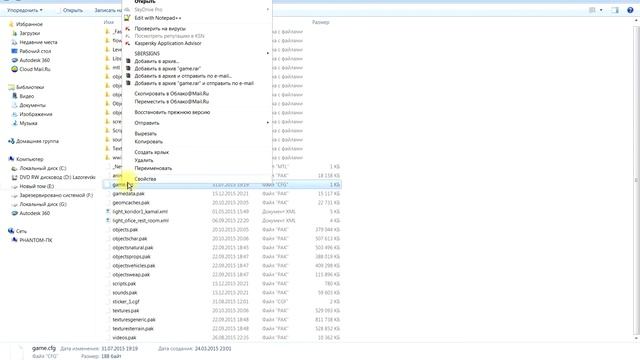The height and width of the screenshot is (360, 640).
Task: Choose Переименовать in context menu
Action: 153,168
